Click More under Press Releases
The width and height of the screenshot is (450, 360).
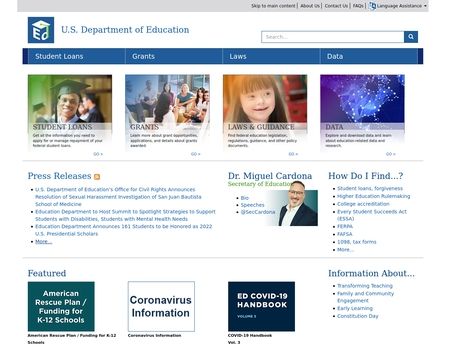(44, 241)
